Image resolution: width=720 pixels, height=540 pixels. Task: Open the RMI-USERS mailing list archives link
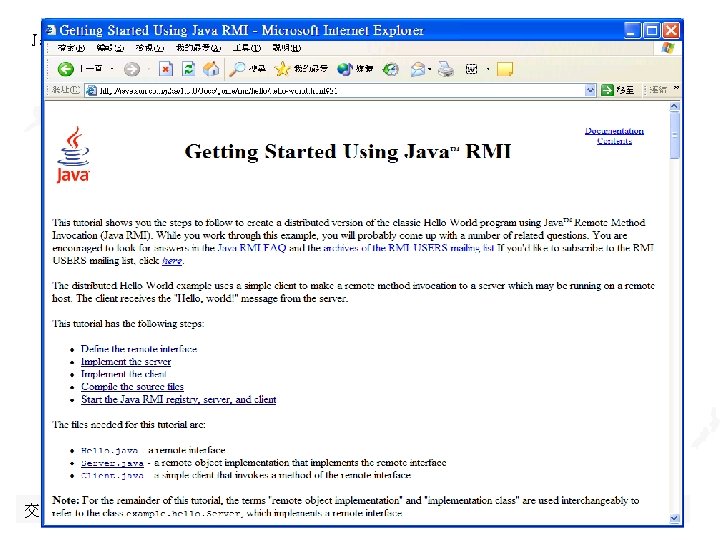pyautogui.click(x=409, y=248)
